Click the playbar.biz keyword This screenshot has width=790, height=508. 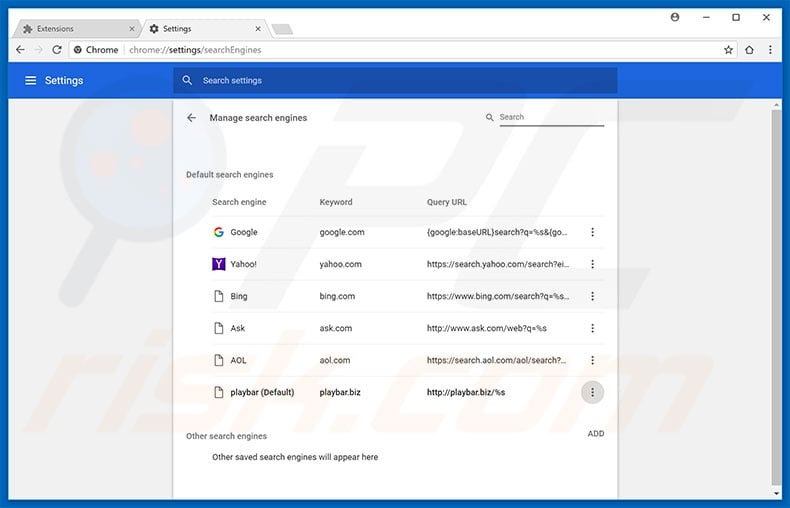340,392
